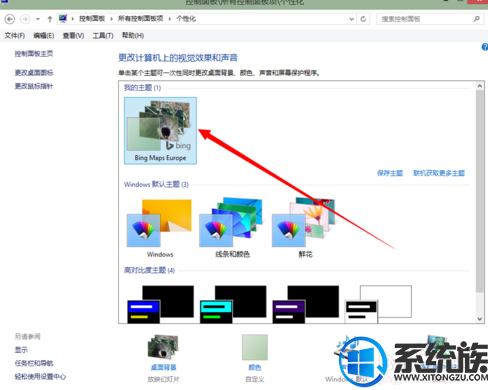Click the search magnifier icon
488x390 pixels.
(x=477, y=19)
